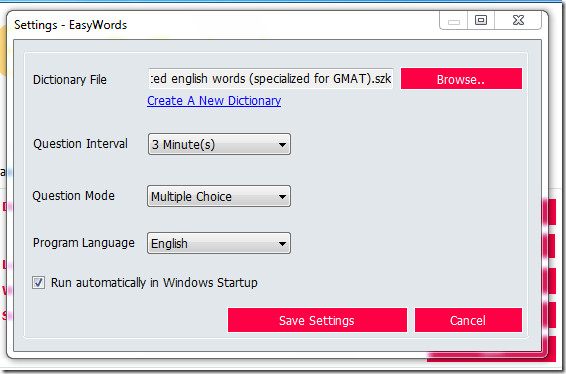Open the Question Mode dropdown
The width and height of the screenshot is (566, 374).
click(x=219, y=196)
